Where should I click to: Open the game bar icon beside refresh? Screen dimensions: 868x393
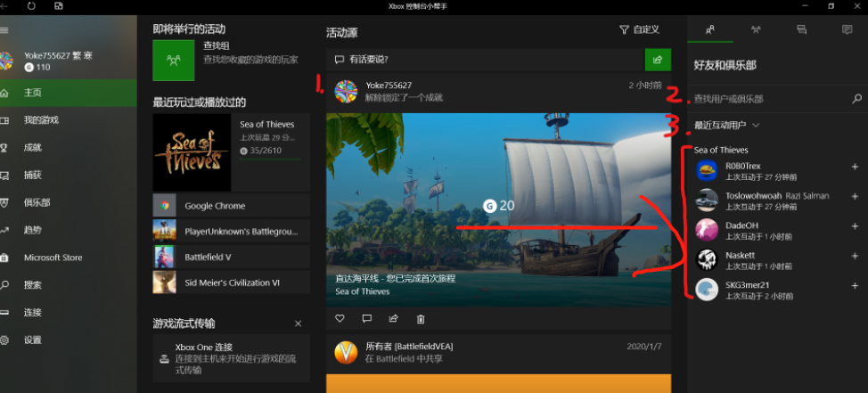coord(59,6)
